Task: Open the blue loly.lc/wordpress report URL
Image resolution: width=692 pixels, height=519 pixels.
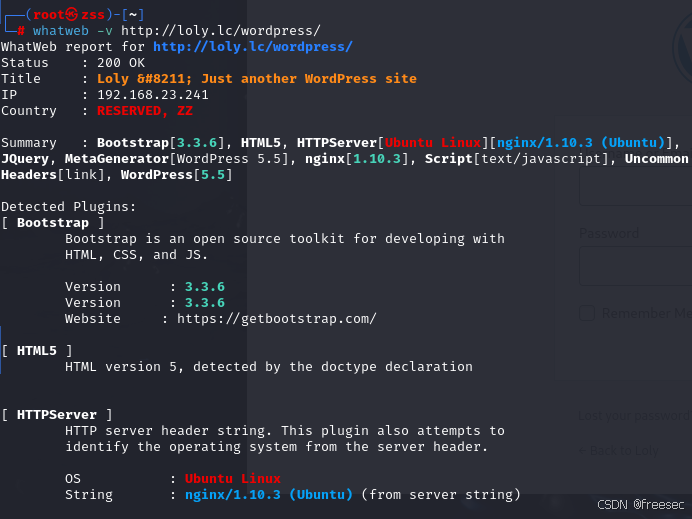Action: pos(252,47)
